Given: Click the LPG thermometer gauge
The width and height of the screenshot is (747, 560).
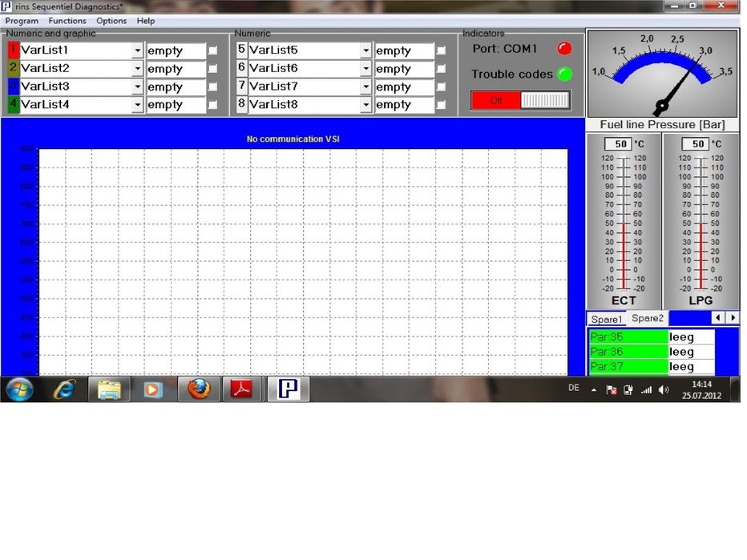Looking at the screenshot, I should (x=701, y=221).
